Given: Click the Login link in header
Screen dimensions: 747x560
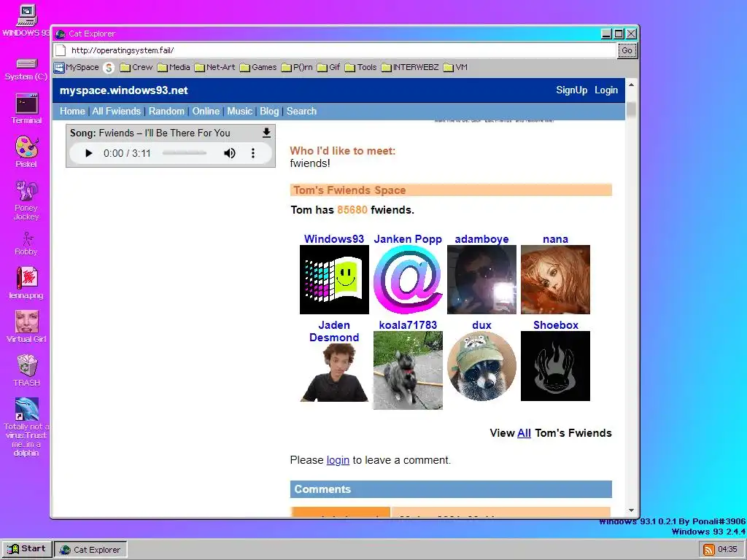Looking at the screenshot, I should (x=606, y=90).
